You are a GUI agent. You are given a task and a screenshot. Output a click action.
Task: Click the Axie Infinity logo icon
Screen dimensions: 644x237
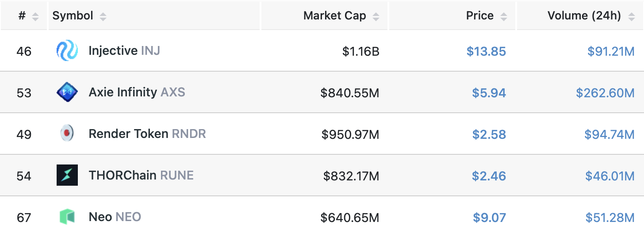coord(67,92)
